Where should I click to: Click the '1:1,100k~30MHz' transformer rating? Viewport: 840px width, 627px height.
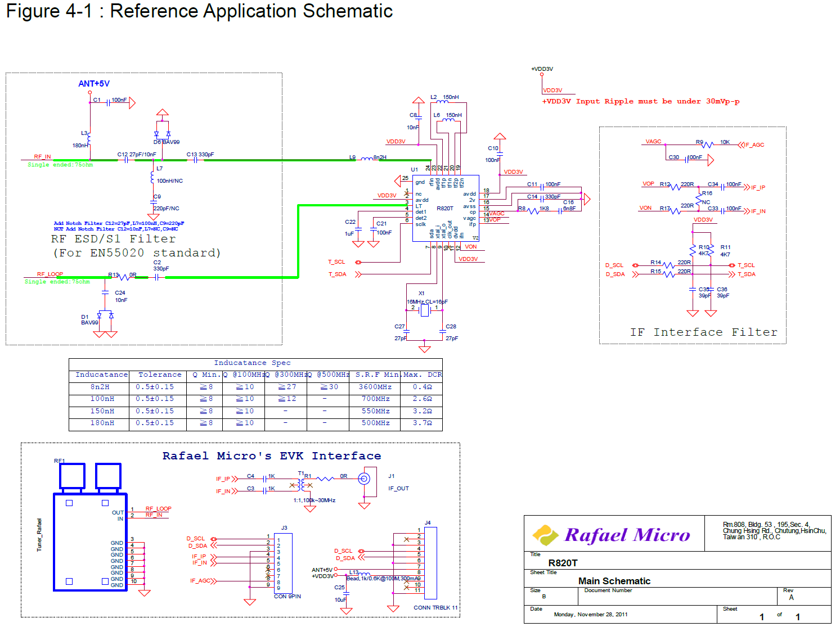(x=314, y=500)
